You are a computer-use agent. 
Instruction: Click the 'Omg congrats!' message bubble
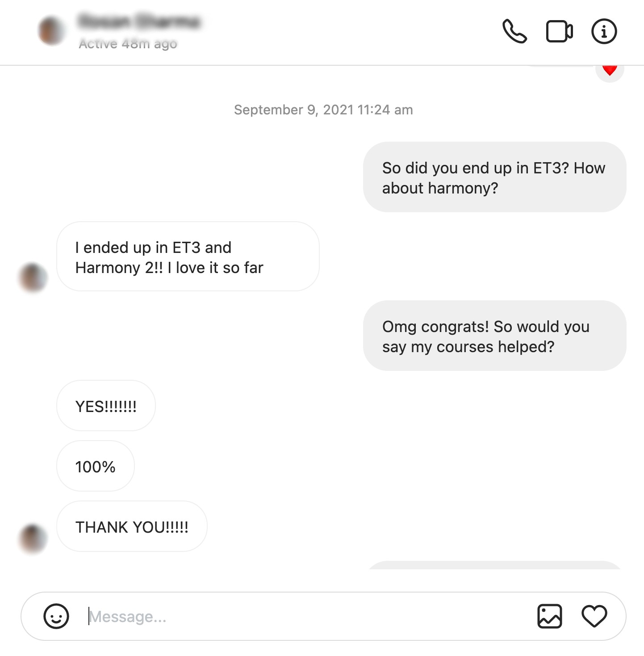494,336
